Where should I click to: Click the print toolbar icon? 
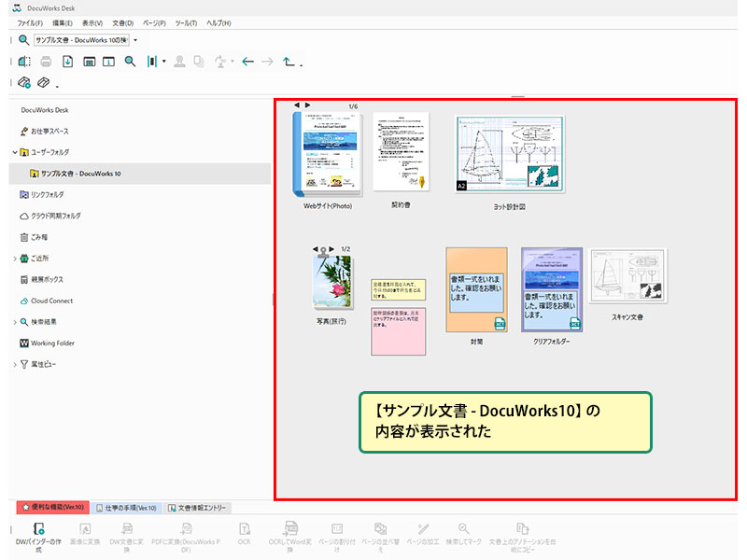click(46, 62)
